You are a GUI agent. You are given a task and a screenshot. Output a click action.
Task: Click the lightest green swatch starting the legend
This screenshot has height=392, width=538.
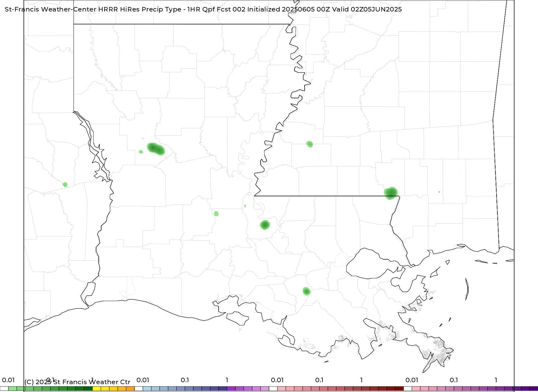point(13,388)
